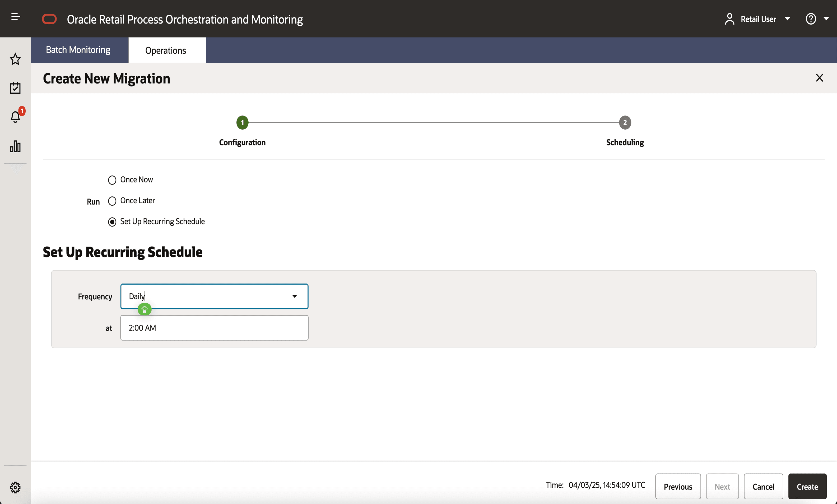Select the Once Now radio button
The image size is (837, 504).
112,180
